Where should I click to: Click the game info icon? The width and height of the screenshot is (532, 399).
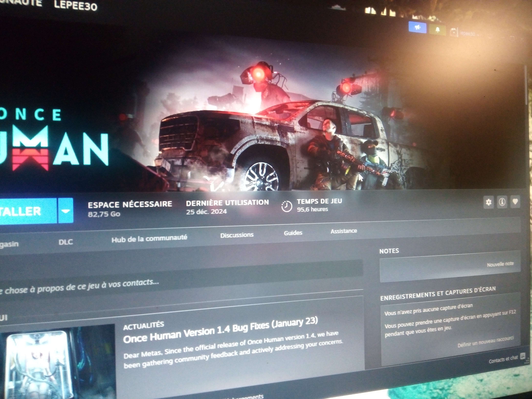click(502, 202)
